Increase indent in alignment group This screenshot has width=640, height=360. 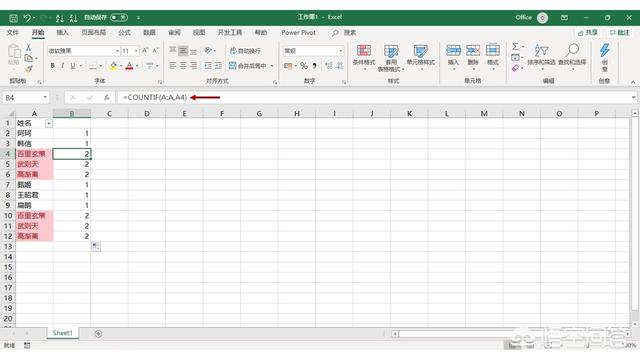click(219, 65)
